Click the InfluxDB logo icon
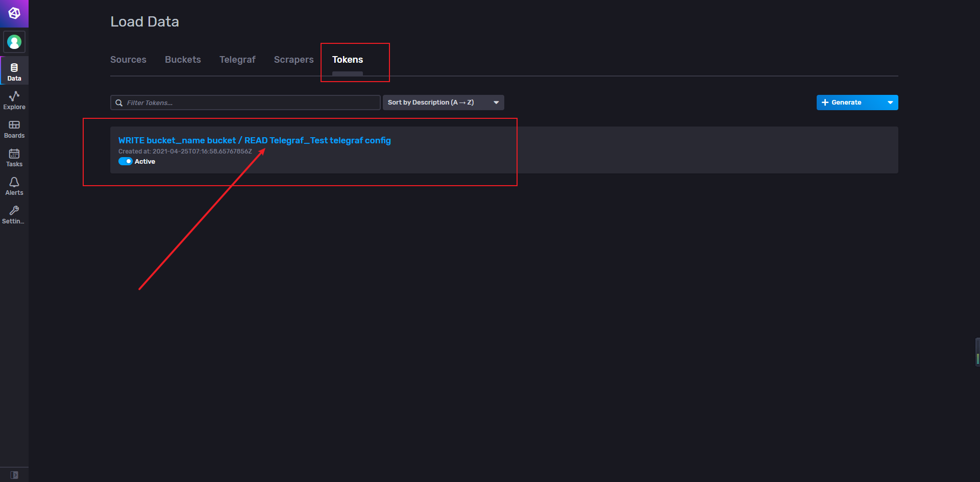Image resolution: width=980 pixels, height=482 pixels. pyautogui.click(x=14, y=13)
